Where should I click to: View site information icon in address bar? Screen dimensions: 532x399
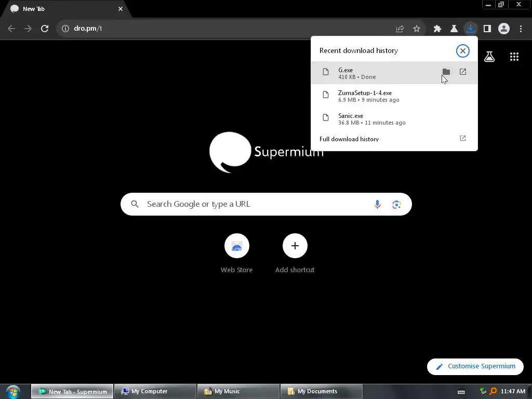[x=65, y=29]
